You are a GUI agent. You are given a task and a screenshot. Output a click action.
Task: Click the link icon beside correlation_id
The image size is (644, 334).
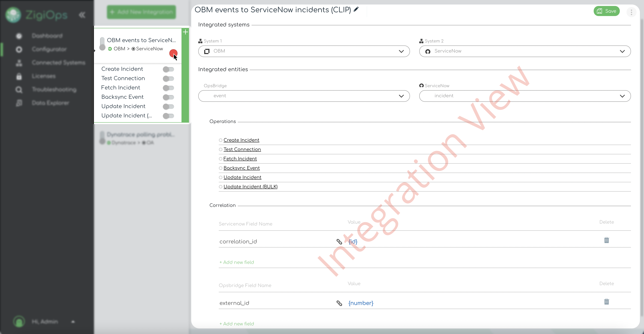[339, 242]
